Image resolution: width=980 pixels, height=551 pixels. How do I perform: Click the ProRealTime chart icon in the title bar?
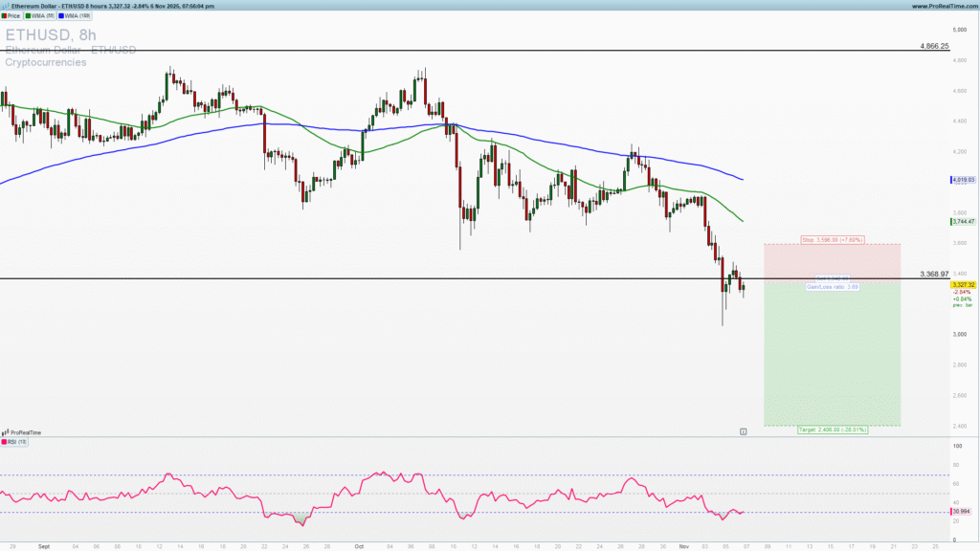pos(6,5)
